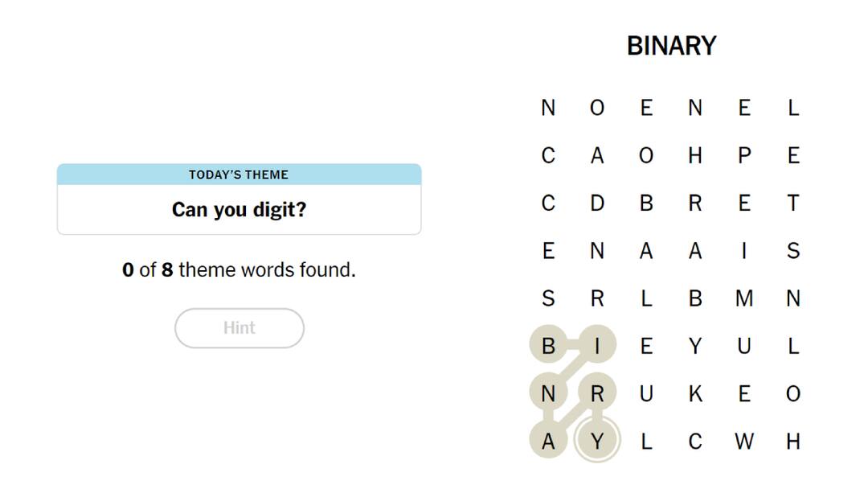The height and width of the screenshot is (489, 868).
Task: Click the highlighted letter R in the seventh row
Action: coord(597,393)
